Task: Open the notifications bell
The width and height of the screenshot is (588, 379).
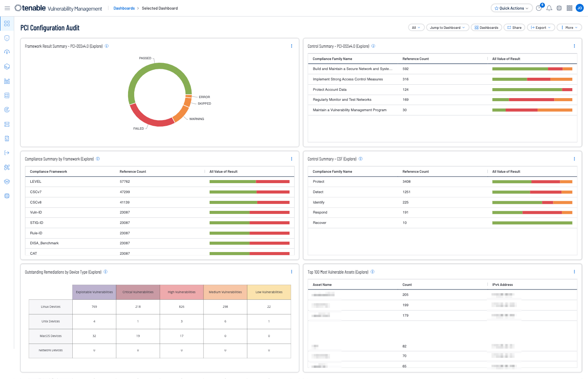Action: pyautogui.click(x=549, y=8)
